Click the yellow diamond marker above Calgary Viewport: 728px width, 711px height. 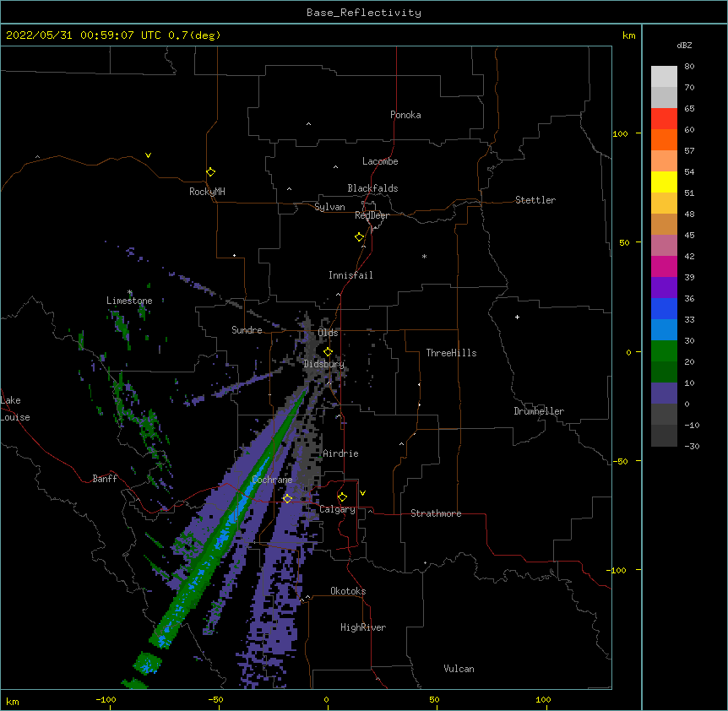click(x=342, y=497)
